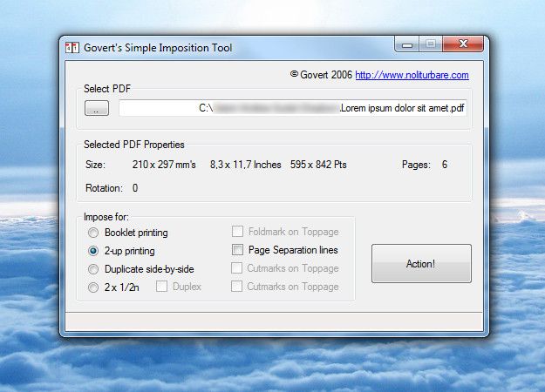The width and height of the screenshot is (545, 392).
Task: Click the Action! button
Action: tap(421, 264)
